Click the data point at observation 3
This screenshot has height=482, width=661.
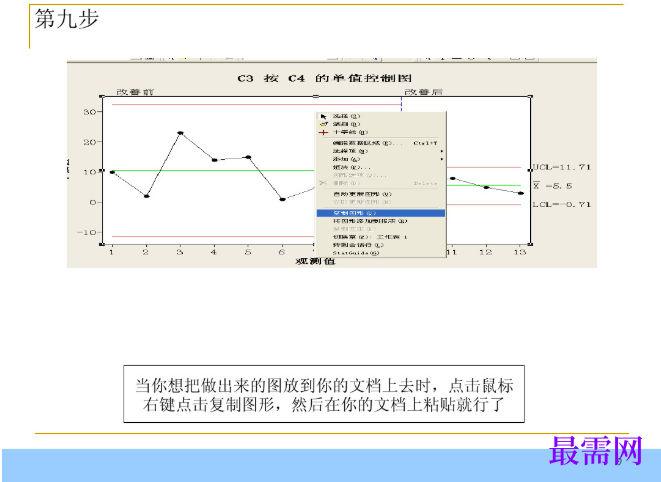click(180, 133)
